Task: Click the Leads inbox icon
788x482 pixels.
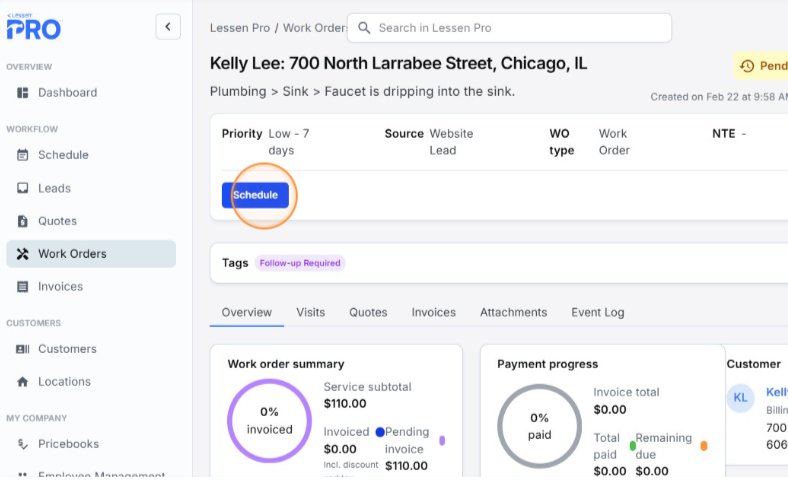Action: point(23,188)
